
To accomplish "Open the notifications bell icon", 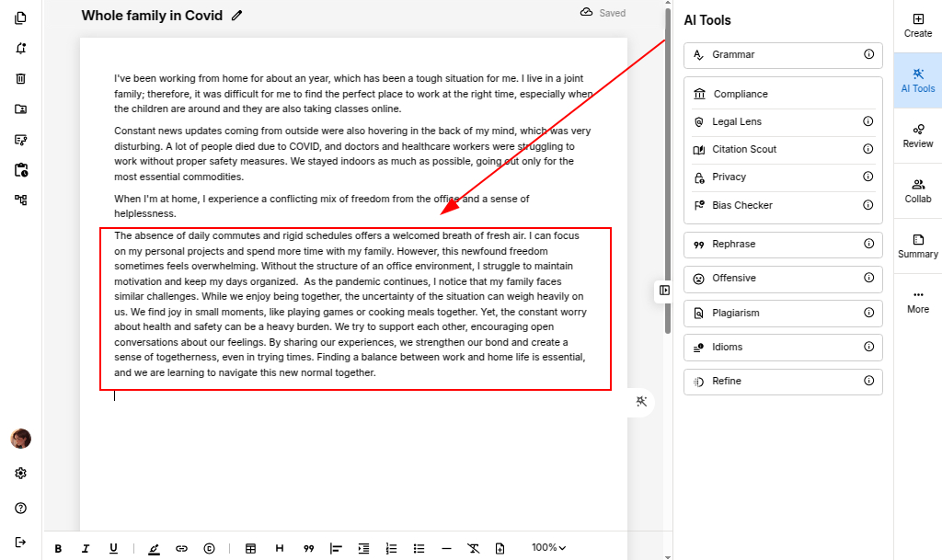I will pos(20,49).
